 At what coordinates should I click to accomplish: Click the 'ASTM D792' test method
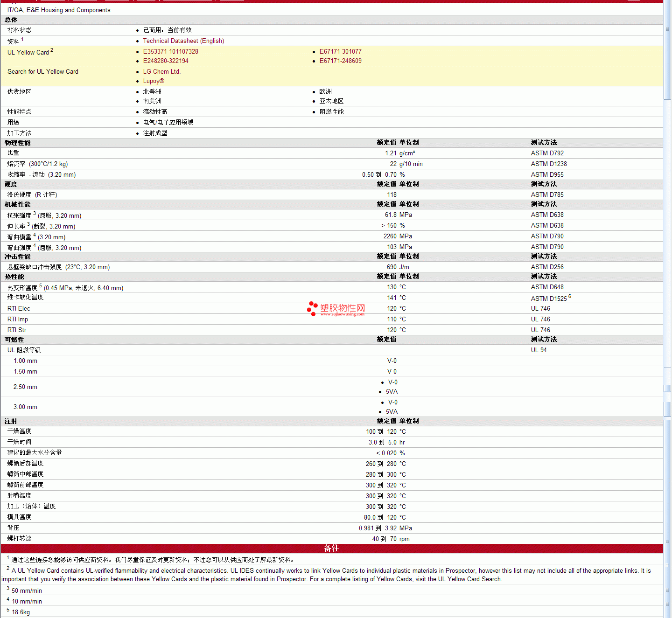(x=547, y=153)
